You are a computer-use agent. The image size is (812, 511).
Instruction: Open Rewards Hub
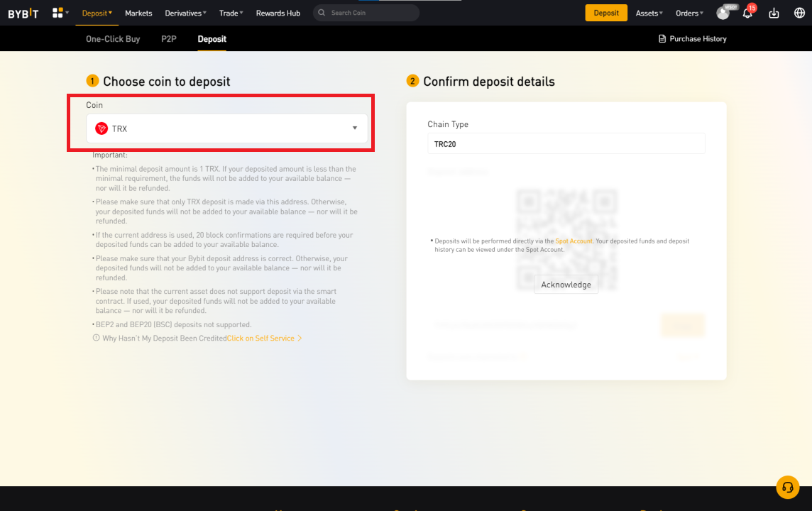tap(278, 13)
